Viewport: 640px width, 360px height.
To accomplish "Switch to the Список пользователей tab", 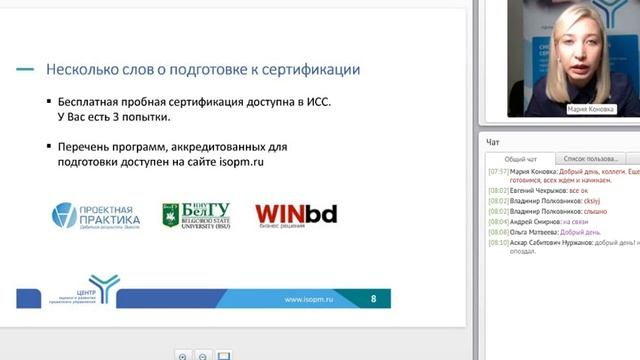I will pos(591,159).
